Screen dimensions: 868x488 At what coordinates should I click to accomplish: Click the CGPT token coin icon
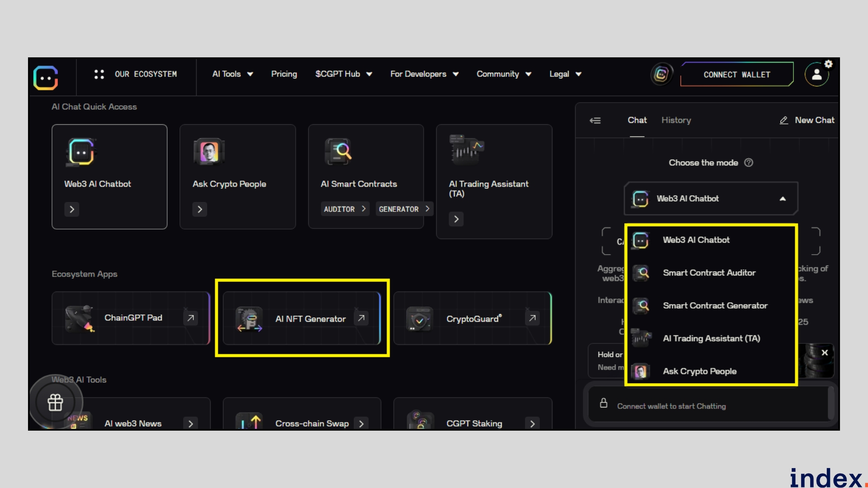[661, 74]
